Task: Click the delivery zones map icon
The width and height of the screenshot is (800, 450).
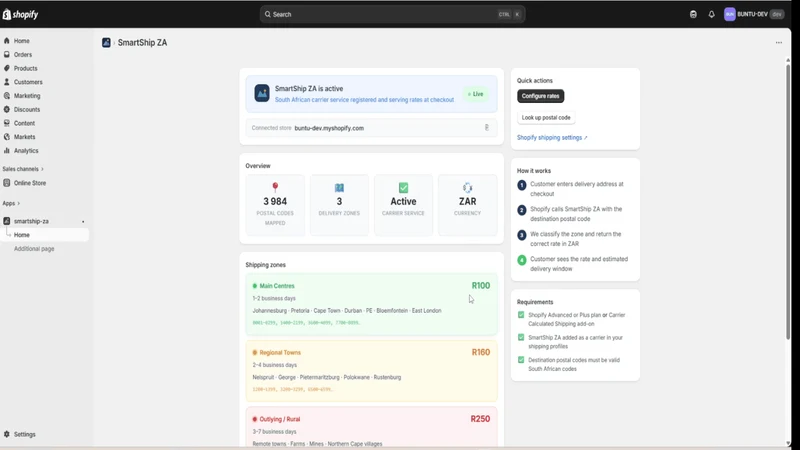Action: click(x=339, y=188)
